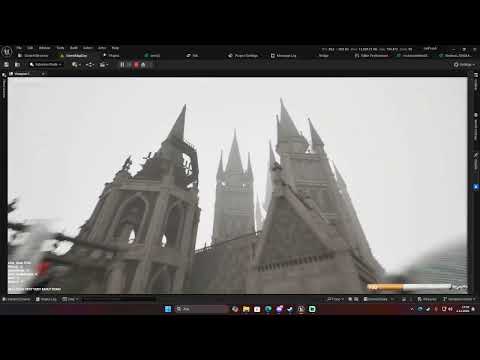Open the Help menu

[x=115, y=48]
